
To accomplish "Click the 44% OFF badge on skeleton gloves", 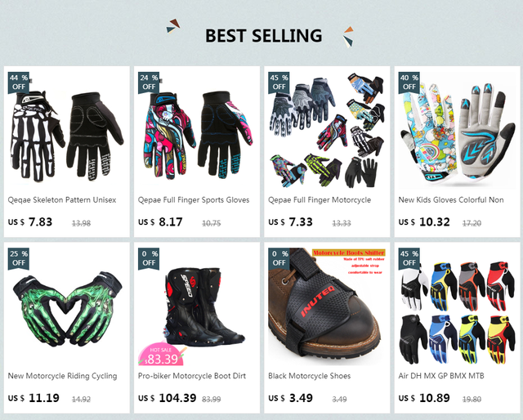I will click(x=19, y=83).
